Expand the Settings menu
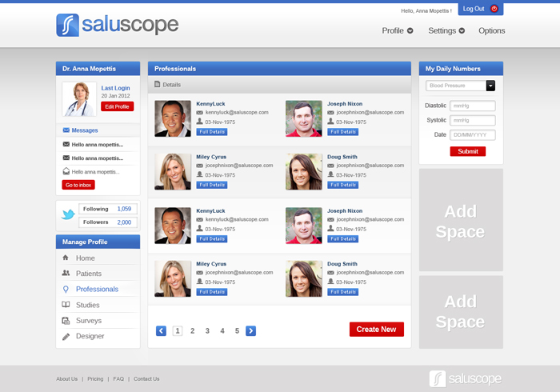Viewport: 560px width, 392px height. coord(446,31)
